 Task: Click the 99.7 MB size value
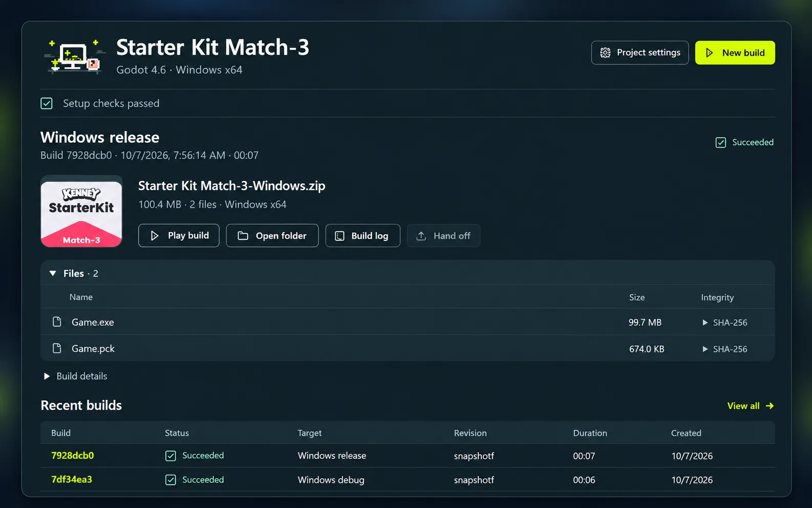point(645,323)
